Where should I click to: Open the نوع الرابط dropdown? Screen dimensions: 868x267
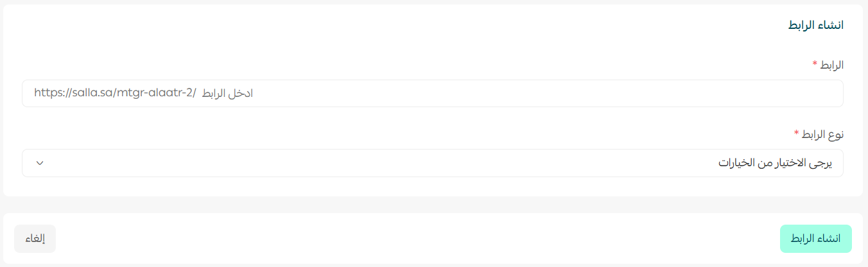click(432, 163)
